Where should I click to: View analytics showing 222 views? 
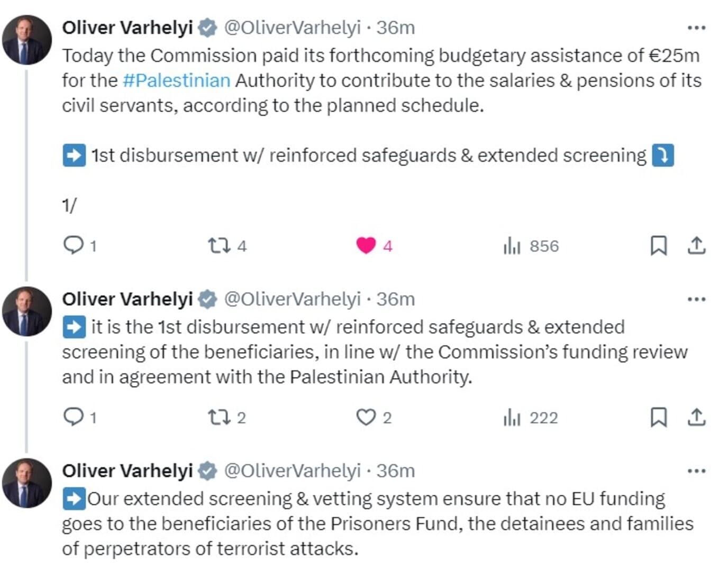pos(512,418)
